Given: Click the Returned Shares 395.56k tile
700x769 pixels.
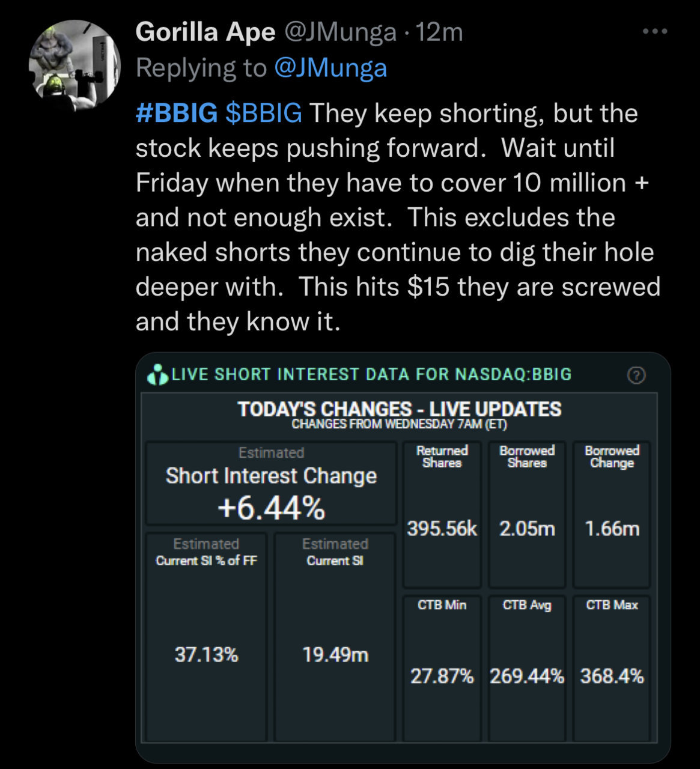Looking at the screenshot, I should (442, 515).
